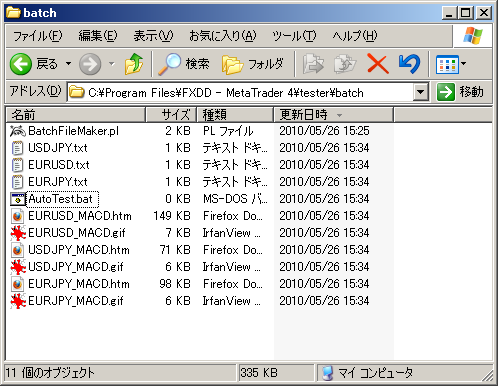Open the 編集(E) menu

tap(98, 36)
